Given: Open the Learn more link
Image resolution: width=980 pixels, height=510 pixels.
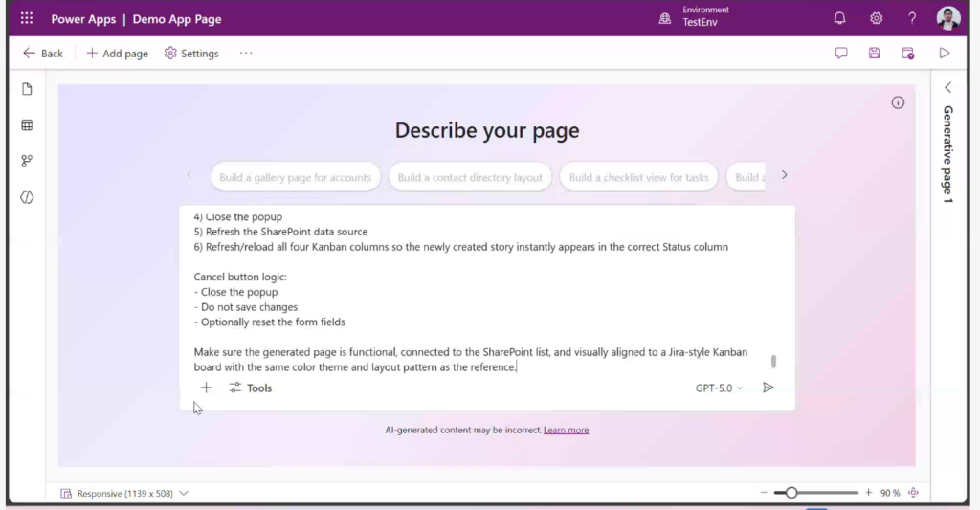Looking at the screenshot, I should [566, 431].
